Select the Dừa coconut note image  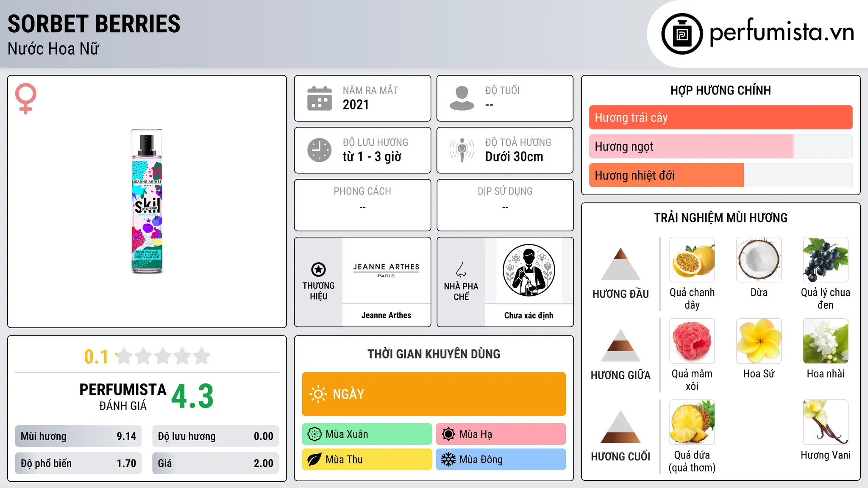click(x=759, y=260)
